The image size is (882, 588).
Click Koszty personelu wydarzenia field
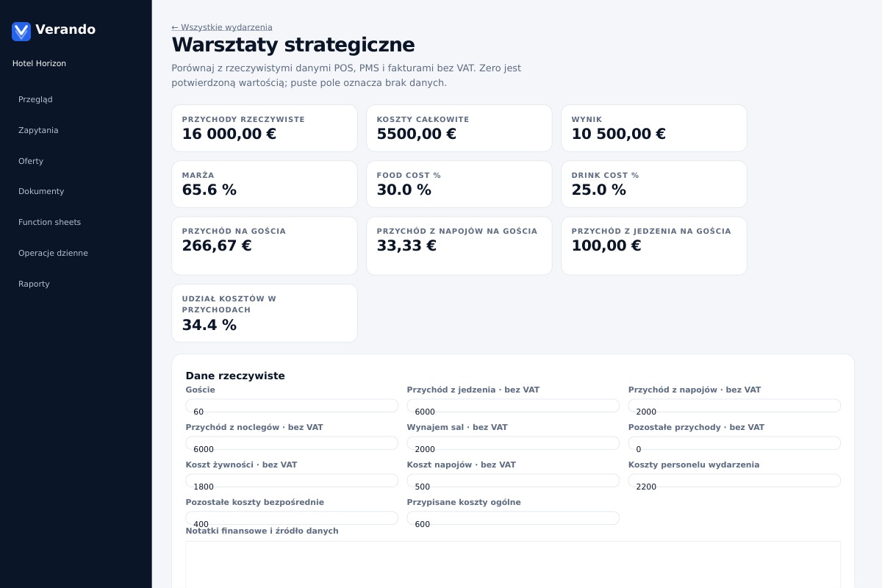(734, 481)
